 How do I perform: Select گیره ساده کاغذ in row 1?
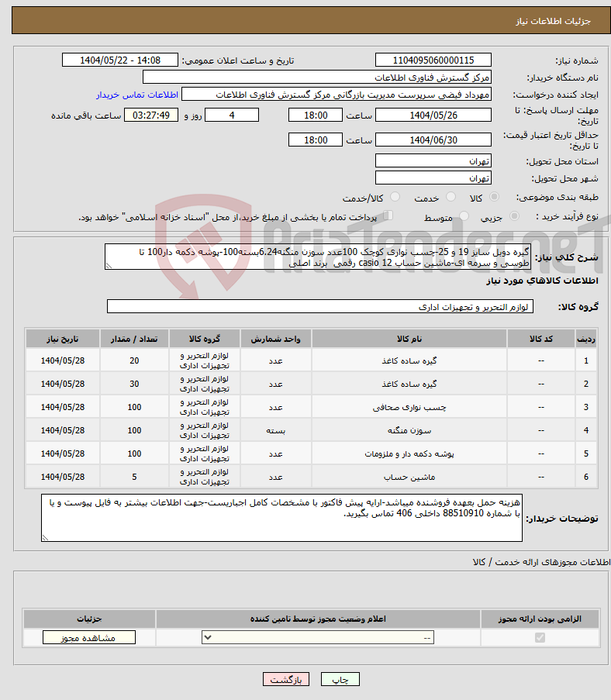pyautogui.click(x=409, y=360)
